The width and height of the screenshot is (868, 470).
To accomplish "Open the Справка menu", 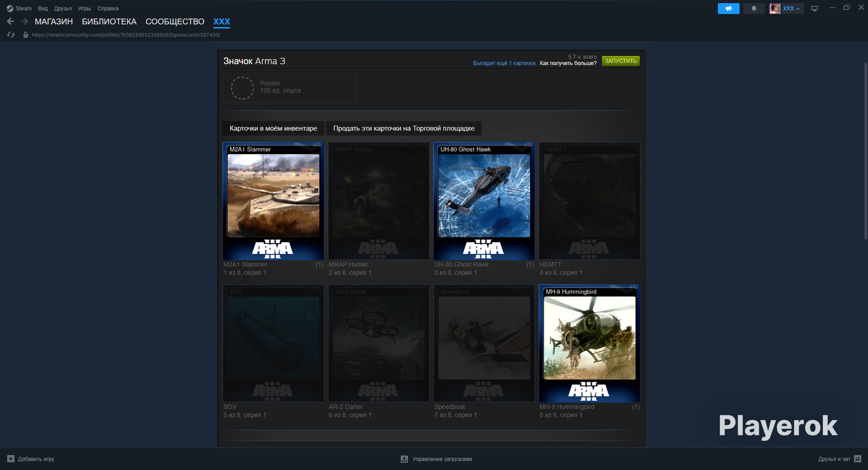I will 108,8.
